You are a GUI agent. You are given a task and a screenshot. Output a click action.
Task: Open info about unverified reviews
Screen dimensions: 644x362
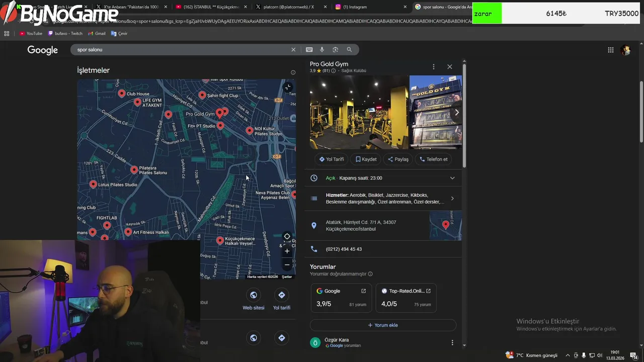pos(370,274)
